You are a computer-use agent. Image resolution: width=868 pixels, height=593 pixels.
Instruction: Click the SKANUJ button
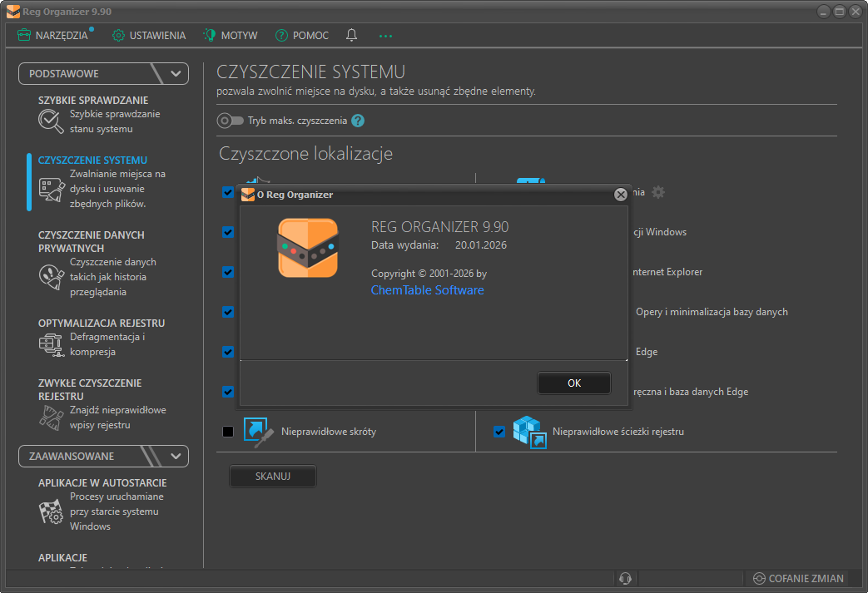point(273,477)
